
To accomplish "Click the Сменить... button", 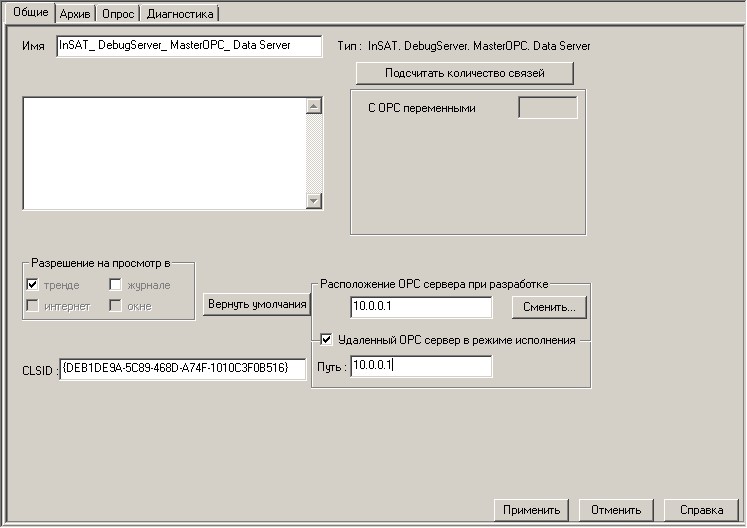I will tap(549, 307).
